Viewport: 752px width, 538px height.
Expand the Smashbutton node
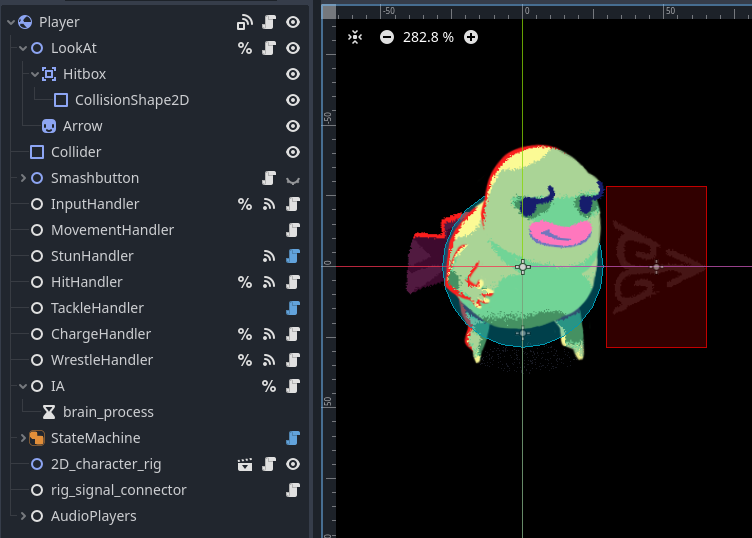point(23,178)
